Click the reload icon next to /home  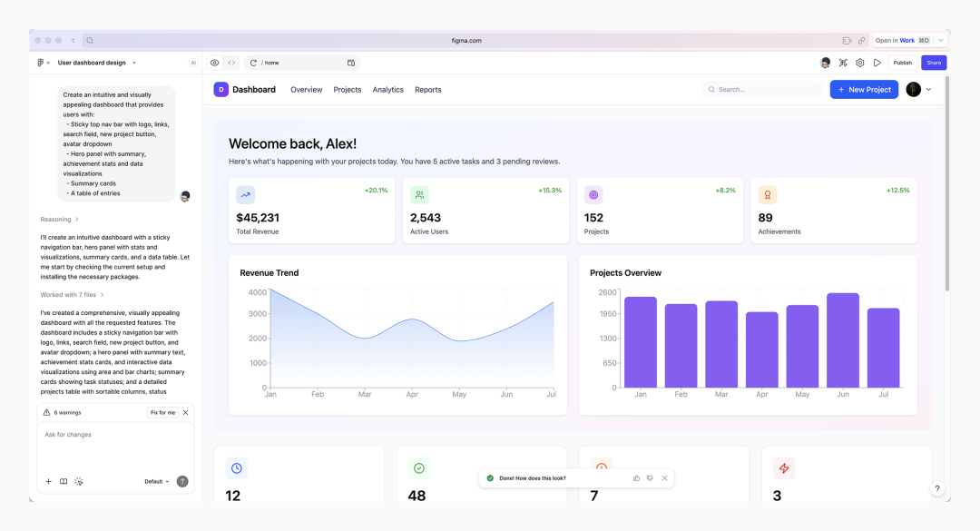click(254, 63)
